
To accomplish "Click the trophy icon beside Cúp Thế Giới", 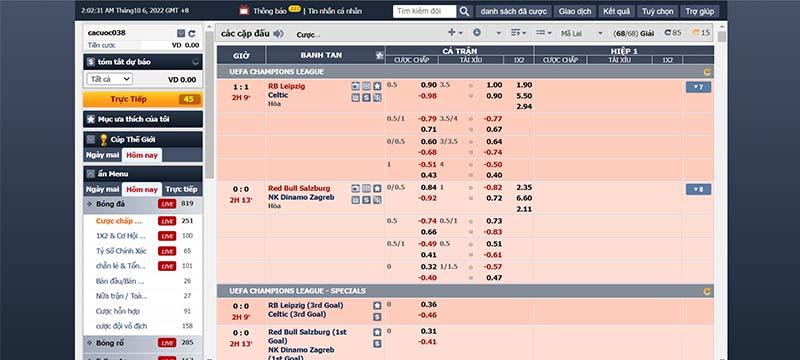I will coord(104,140).
